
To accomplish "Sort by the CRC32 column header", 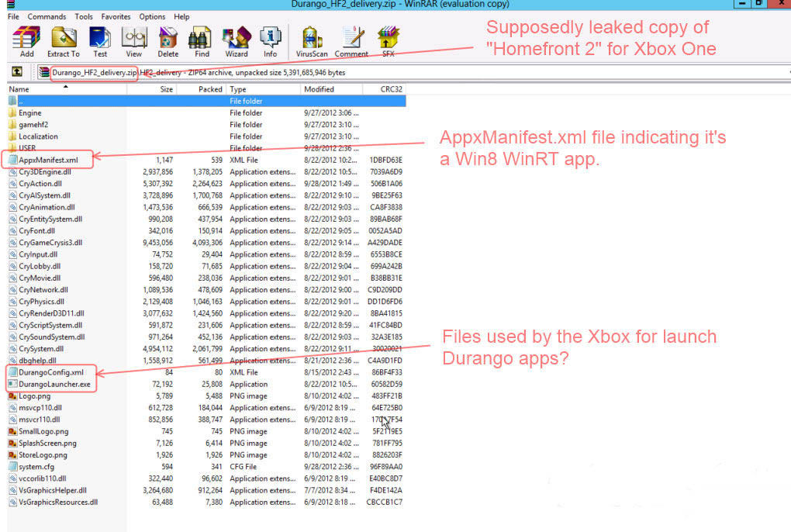I will [385, 89].
